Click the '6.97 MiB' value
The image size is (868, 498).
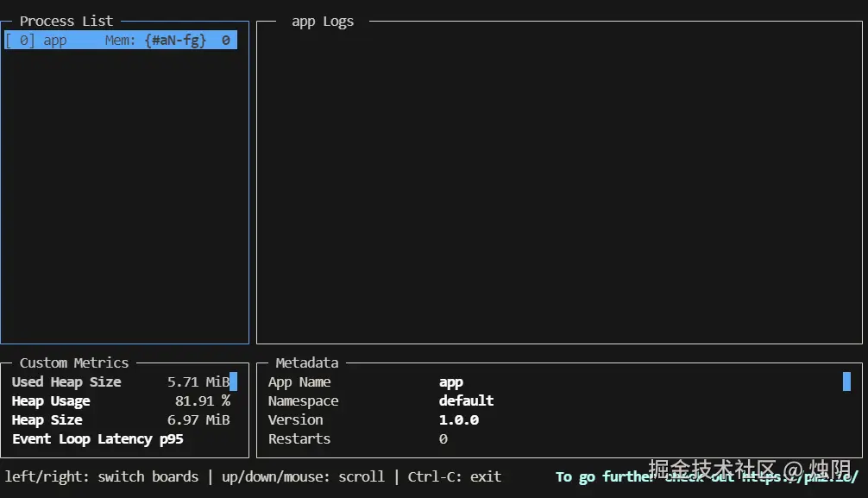tap(198, 420)
